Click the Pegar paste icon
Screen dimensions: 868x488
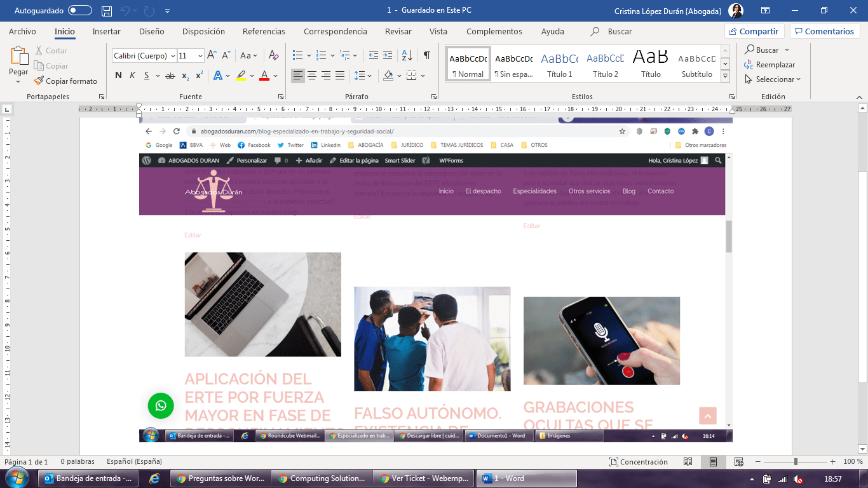tap(18, 57)
